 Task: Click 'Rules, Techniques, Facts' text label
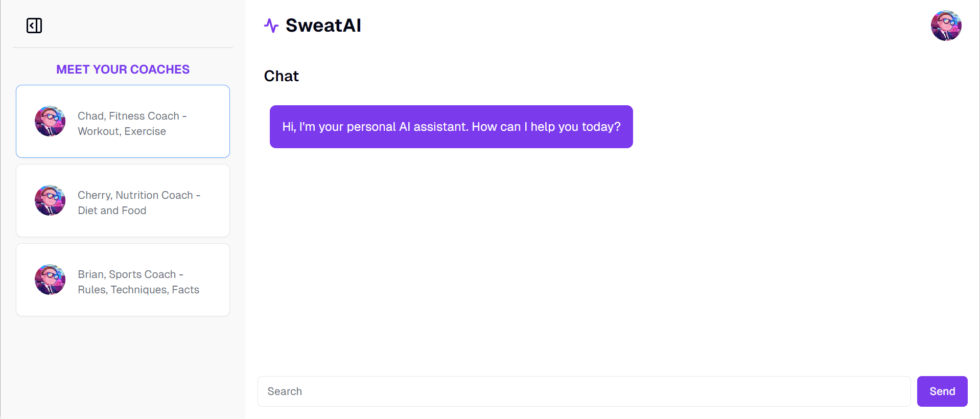tap(138, 290)
